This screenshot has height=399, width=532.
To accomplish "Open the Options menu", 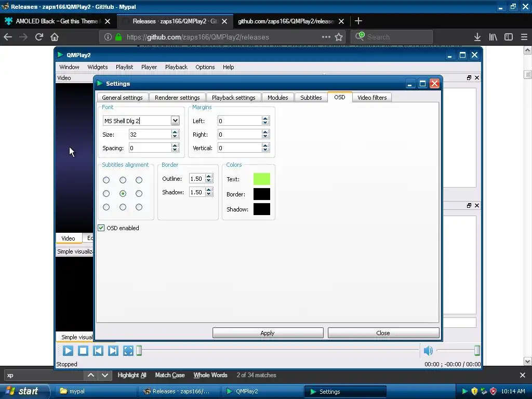I will 205,67.
